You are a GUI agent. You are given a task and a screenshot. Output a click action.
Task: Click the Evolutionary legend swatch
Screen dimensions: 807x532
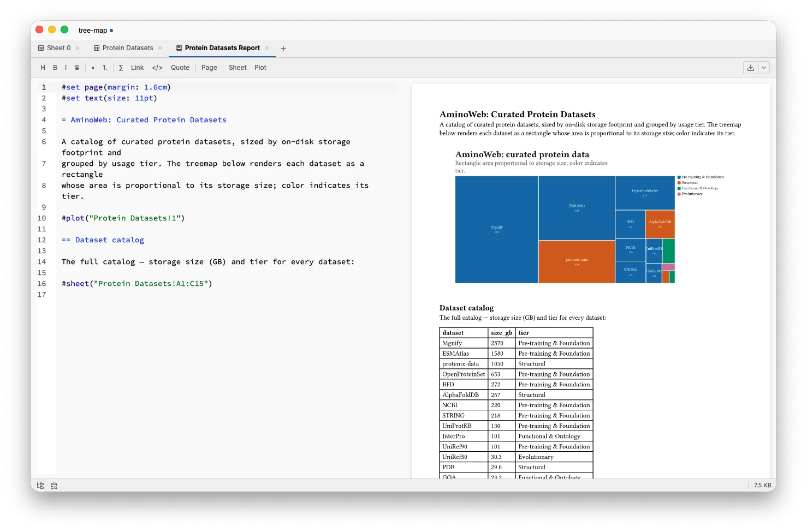[679, 194]
